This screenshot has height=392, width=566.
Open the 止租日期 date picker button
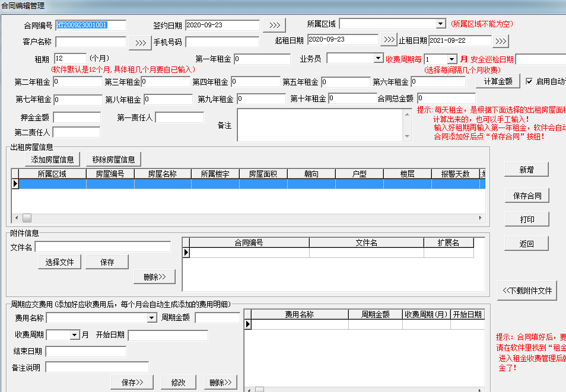pyautogui.click(x=500, y=41)
